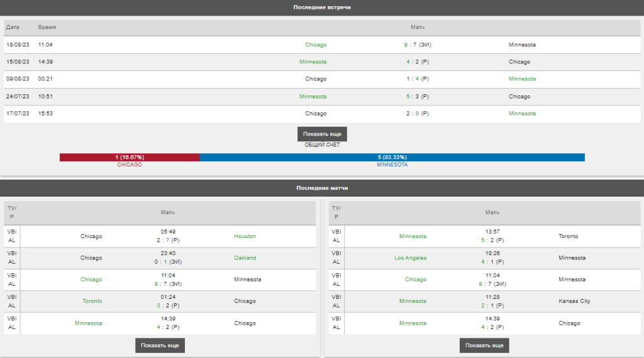This screenshot has height=358, width=644.
Task: Open the 2 : 8 score from 17/07/23
Action: tap(418, 114)
